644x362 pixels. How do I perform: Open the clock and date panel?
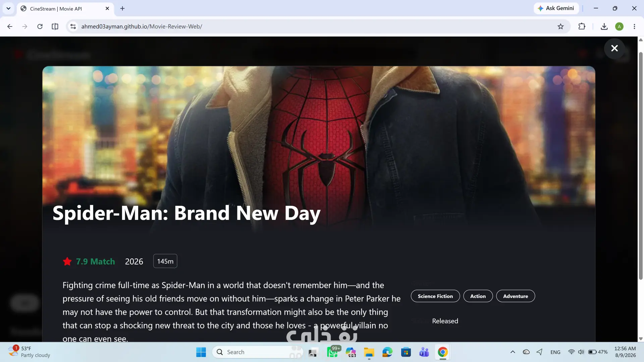tap(625, 352)
